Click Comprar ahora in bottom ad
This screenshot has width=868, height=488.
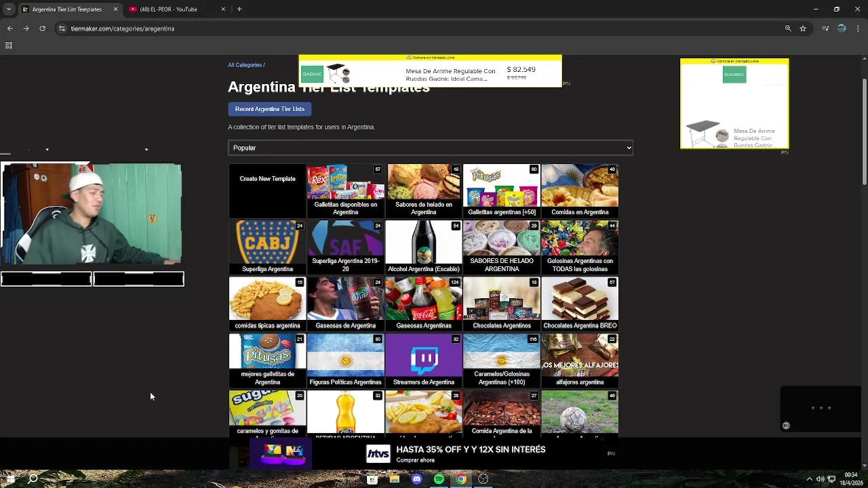415,460
